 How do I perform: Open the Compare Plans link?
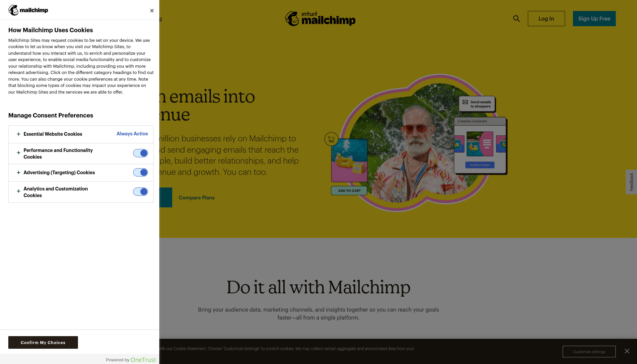tap(197, 198)
